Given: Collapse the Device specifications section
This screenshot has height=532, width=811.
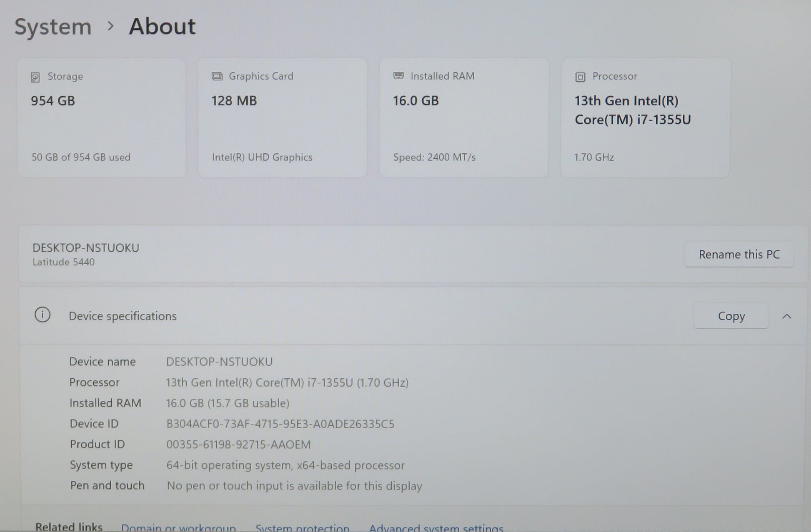Looking at the screenshot, I should [786, 317].
